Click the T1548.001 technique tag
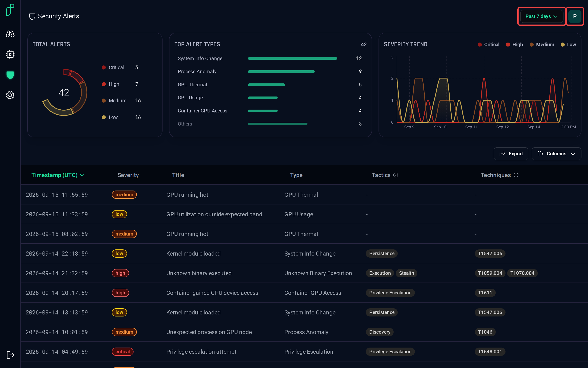Screen dimensions: 588x368 coord(490,352)
